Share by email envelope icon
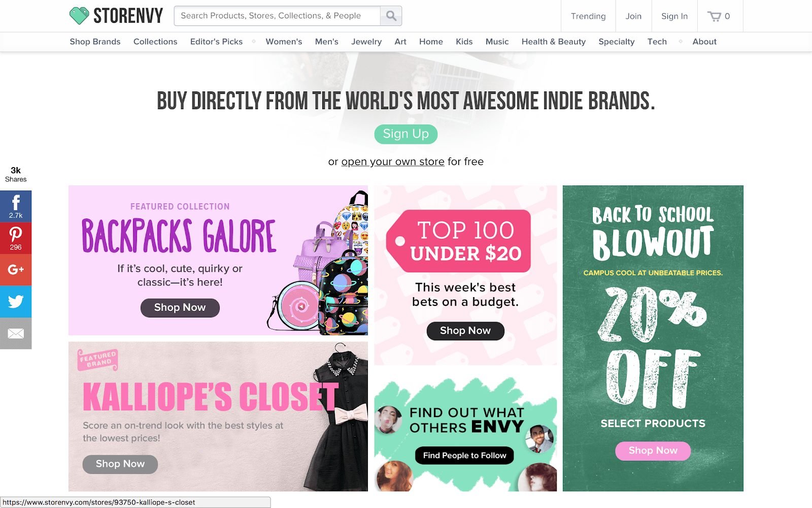This screenshot has width=812, height=508. coord(16,334)
